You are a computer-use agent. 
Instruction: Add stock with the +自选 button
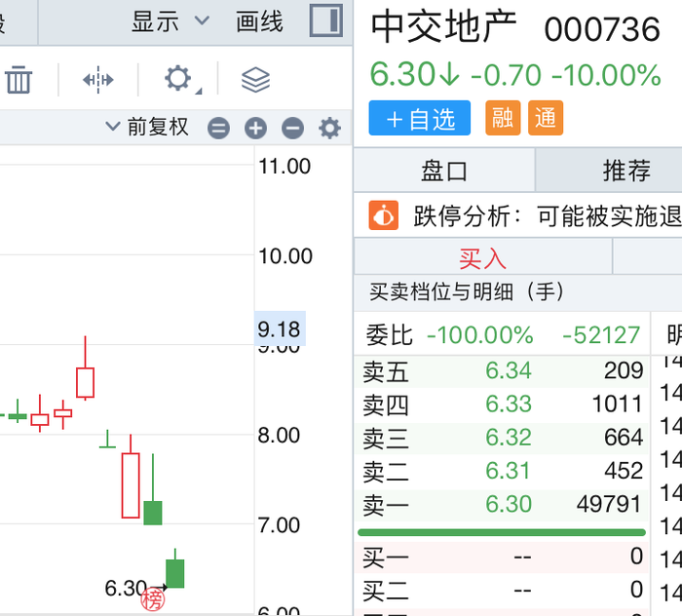point(420,119)
